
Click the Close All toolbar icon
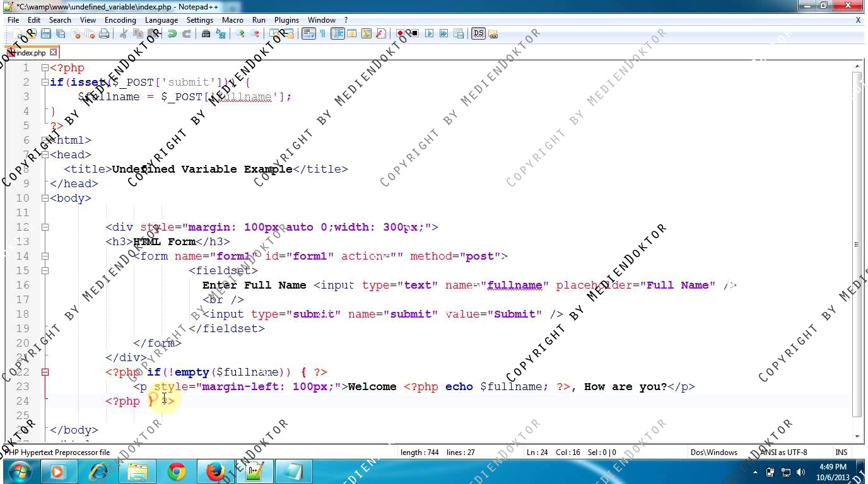[x=89, y=33]
